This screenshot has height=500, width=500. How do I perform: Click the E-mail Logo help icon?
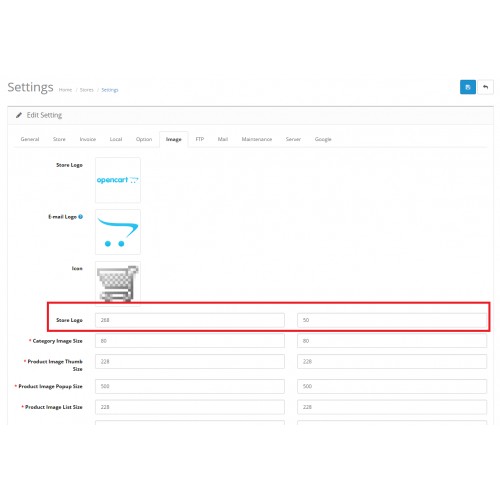coord(80,217)
